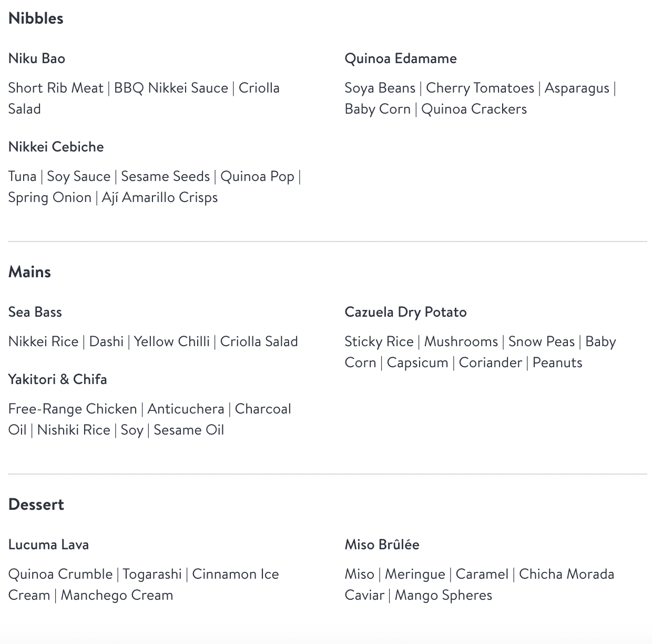Select the Lucuma Lava dessert title
The width and height of the screenshot is (652, 644).
tap(48, 545)
